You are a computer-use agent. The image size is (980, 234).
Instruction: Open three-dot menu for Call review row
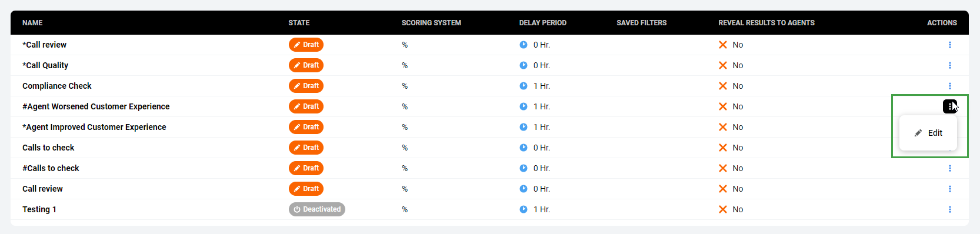(949, 189)
